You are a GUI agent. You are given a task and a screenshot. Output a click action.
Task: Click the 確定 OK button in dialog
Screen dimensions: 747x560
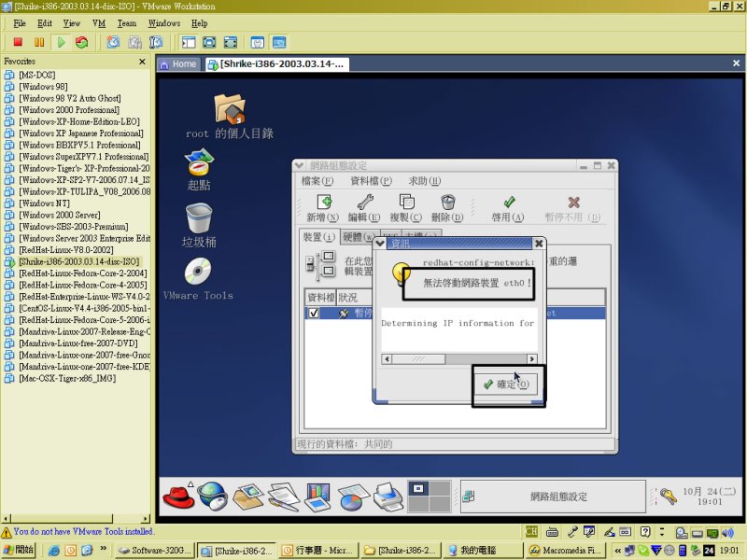pos(505,385)
